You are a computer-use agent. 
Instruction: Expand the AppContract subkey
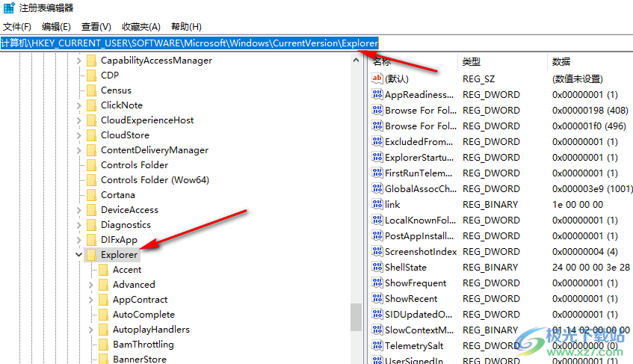coord(91,300)
